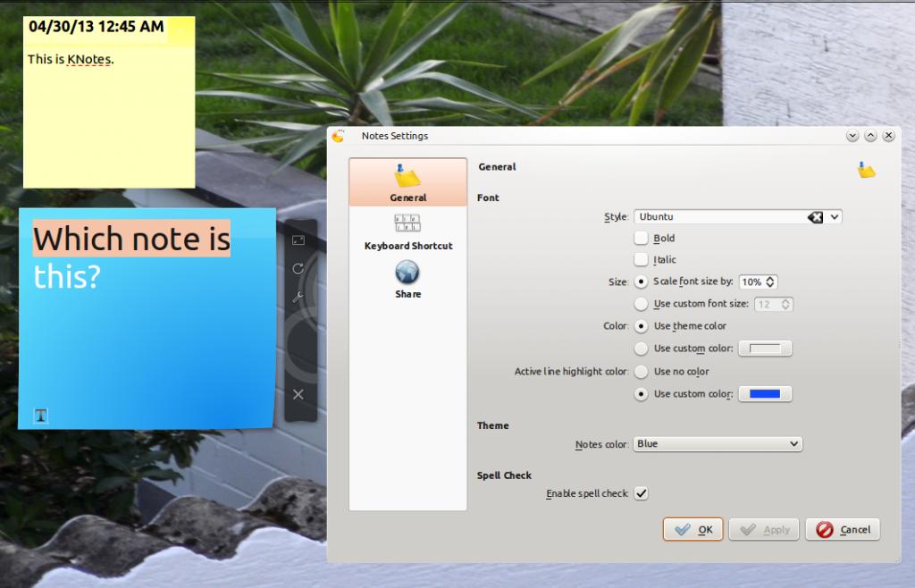Expand the Notes color dropdown
915x588 pixels.
point(794,444)
